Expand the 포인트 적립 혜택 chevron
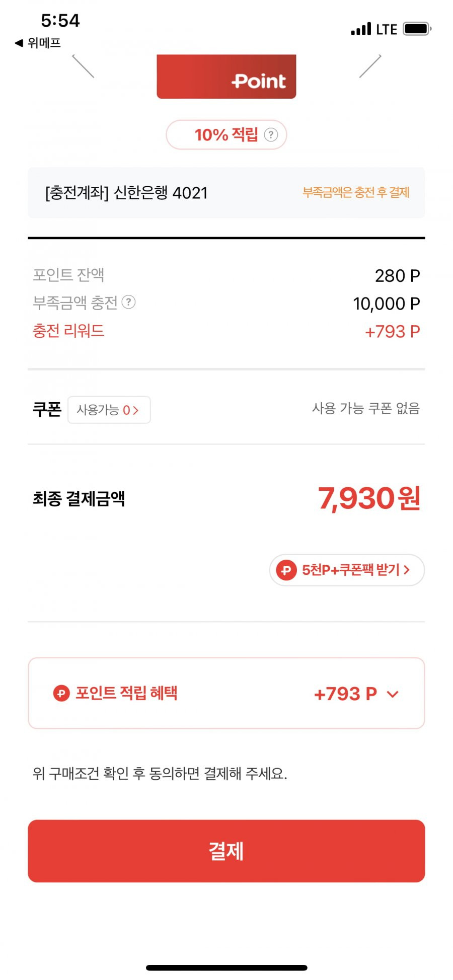Screen dimensions: 453x980 tap(393, 694)
